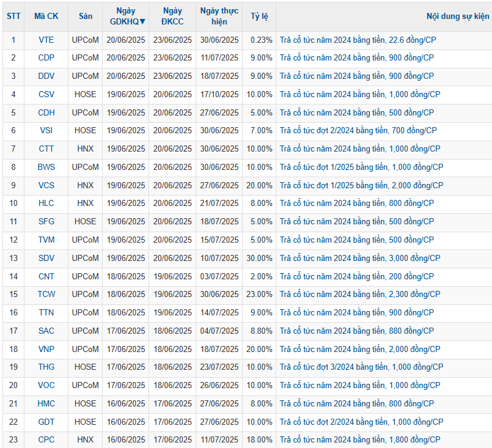
Task: Go to the THG stock page link
Action: click(x=46, y=367)
